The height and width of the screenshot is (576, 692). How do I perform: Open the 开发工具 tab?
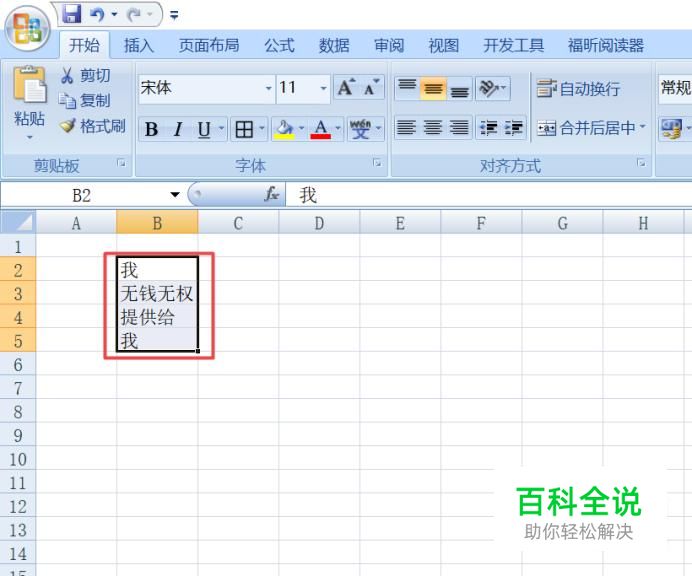tap(513, 45)
